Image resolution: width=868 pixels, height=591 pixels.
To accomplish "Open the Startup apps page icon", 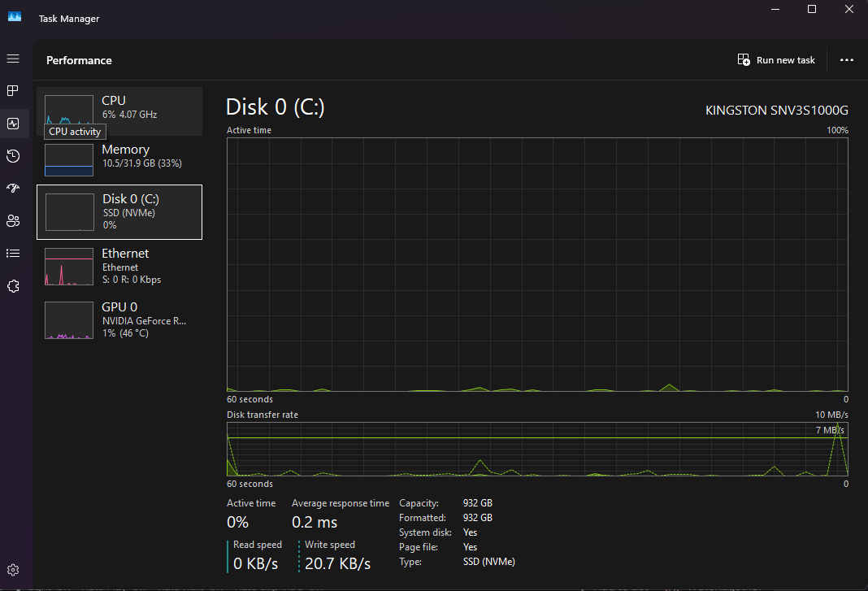I will (13, 189).
